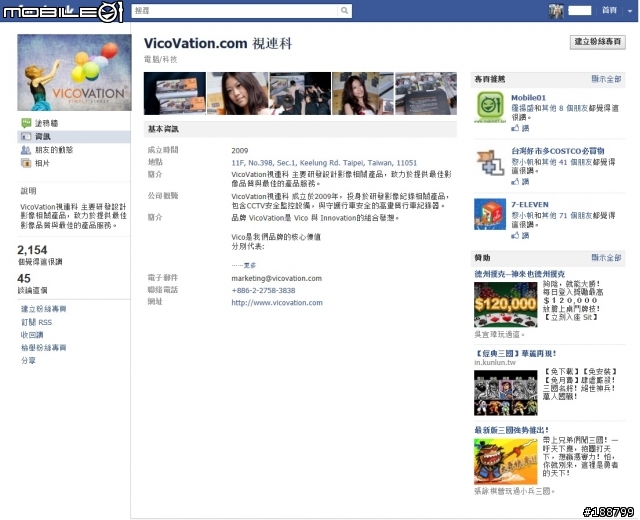
Task: Click the cartoon warrior ad image
Action: point(506,461)
